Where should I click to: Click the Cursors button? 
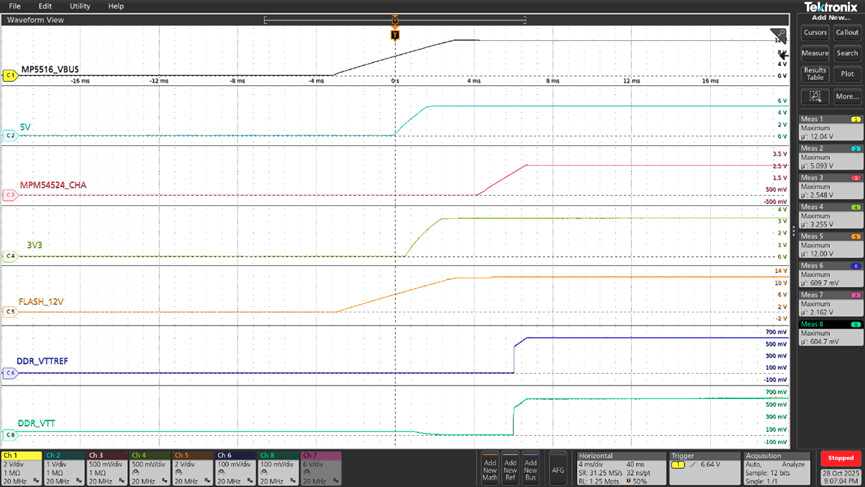tap(815, 32)
